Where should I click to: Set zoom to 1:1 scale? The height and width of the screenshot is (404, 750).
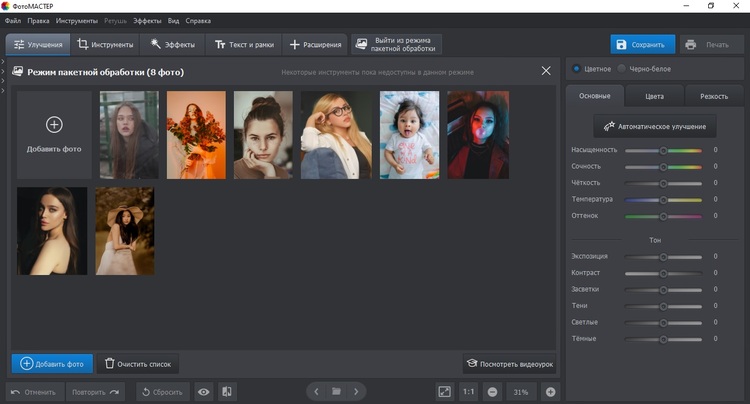point(469,391)
